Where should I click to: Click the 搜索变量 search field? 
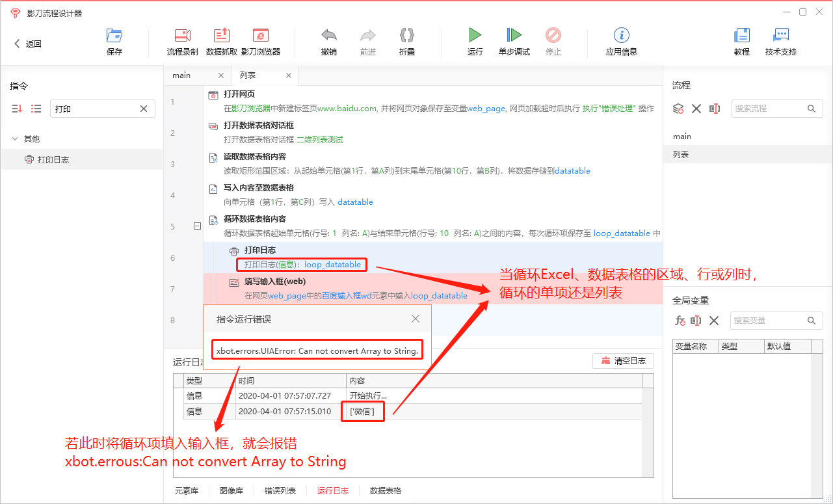pyautogui.click(x=777, y=321)
